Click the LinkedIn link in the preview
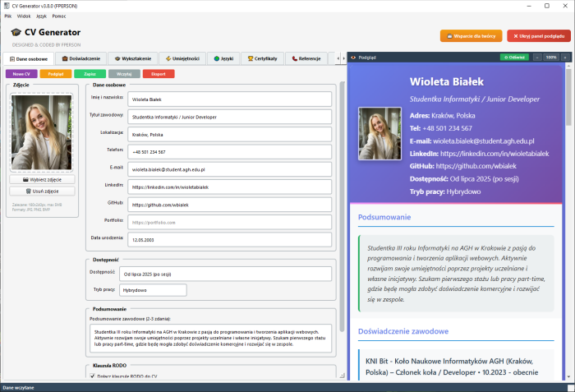 [x=494, y=154]
